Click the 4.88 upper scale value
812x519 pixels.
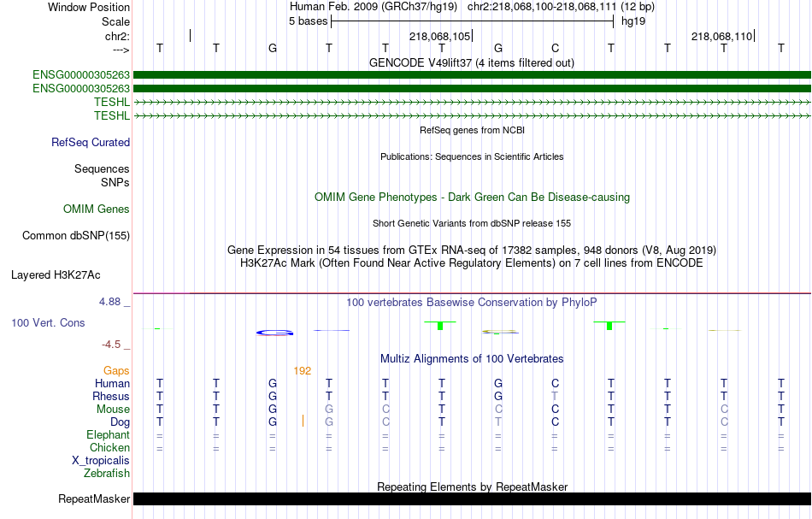[109, 302]
